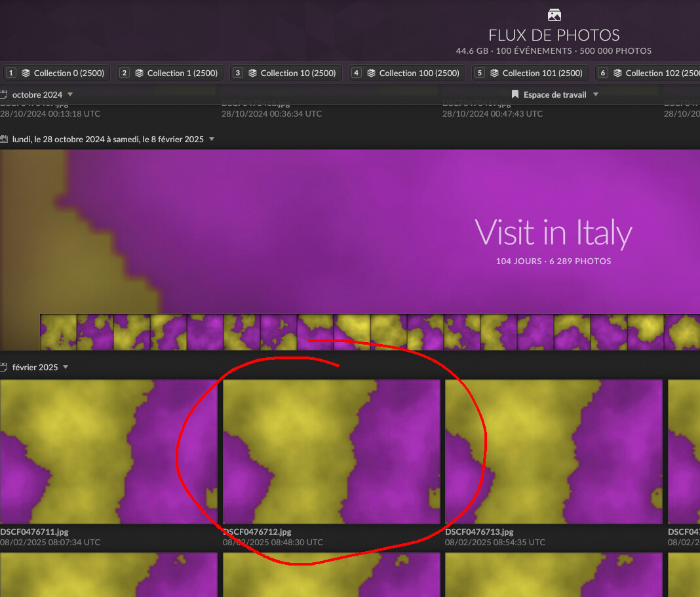Open the Visit in Italy event title
This screenshot has height=597, width=700.
pyautogui.click(x=553, y=233)
